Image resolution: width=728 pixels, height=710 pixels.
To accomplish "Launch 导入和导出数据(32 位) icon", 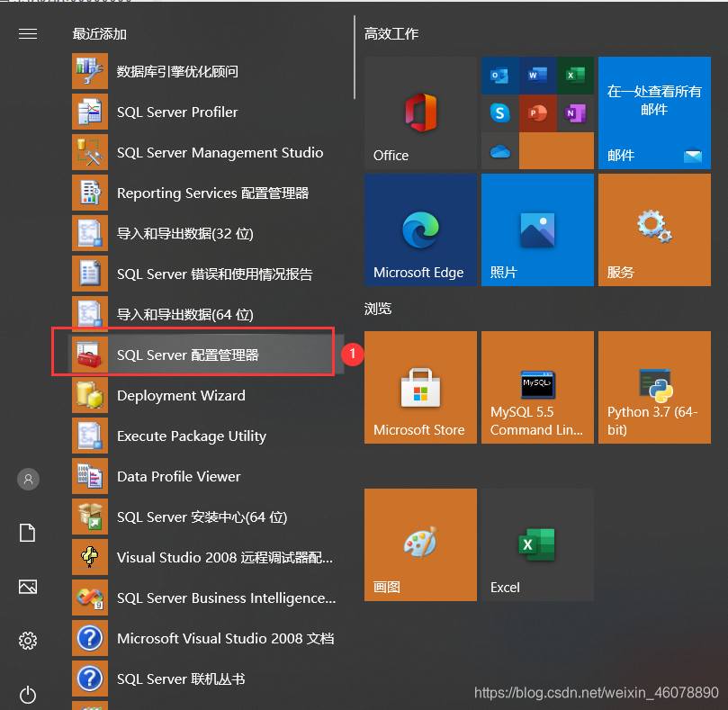I will pyautogui.click(x=90, y=233).
